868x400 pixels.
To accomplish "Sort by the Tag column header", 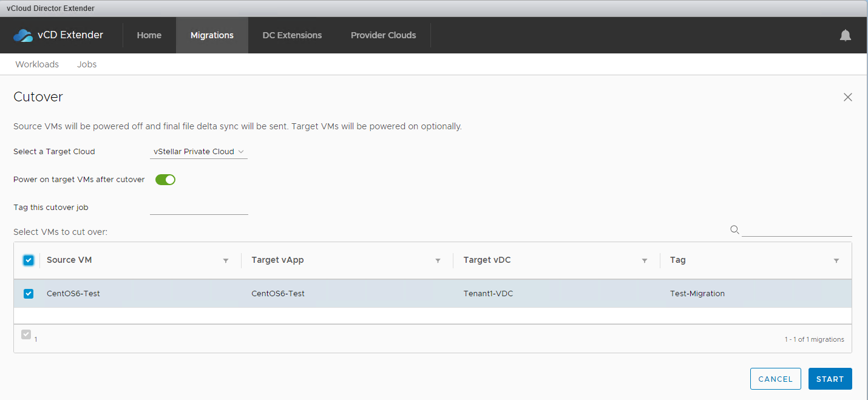I will click(x=678, y=260).
